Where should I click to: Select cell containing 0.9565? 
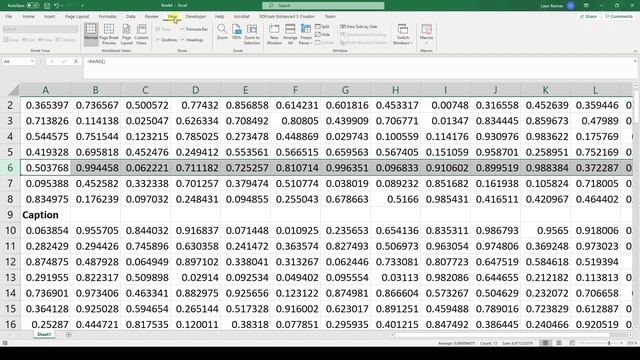click(x=546, y=231)
